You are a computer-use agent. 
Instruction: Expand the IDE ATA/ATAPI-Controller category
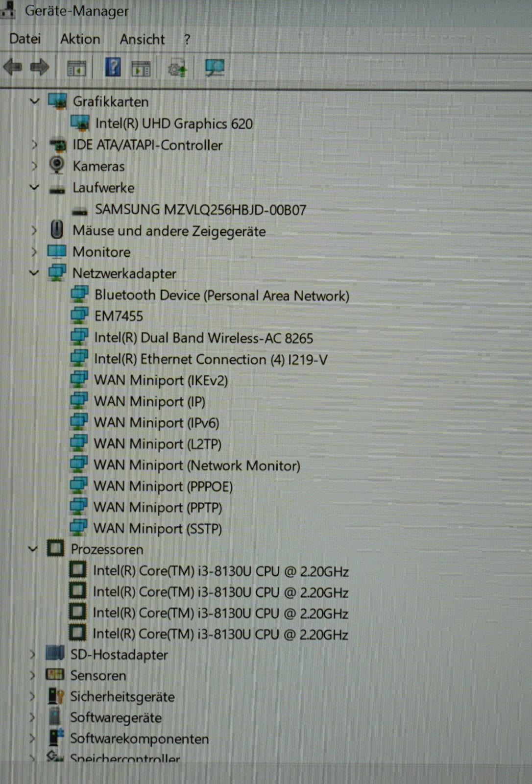(x=34, y=145)
